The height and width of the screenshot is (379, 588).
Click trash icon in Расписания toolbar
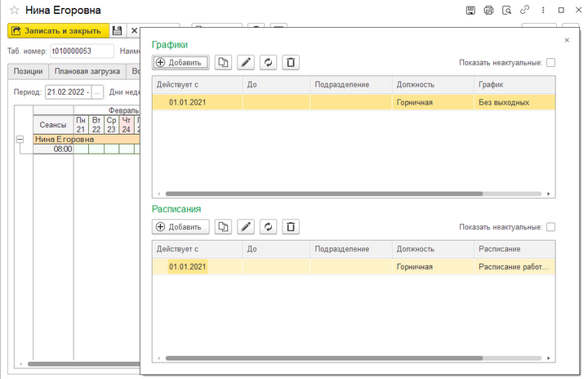[x=292, y=226]
